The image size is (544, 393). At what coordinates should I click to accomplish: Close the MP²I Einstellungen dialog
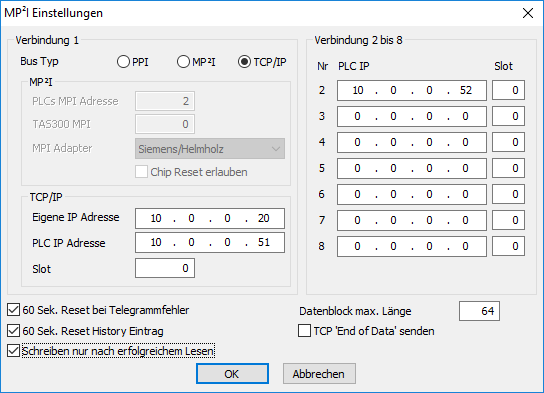[x=528, y=13]
